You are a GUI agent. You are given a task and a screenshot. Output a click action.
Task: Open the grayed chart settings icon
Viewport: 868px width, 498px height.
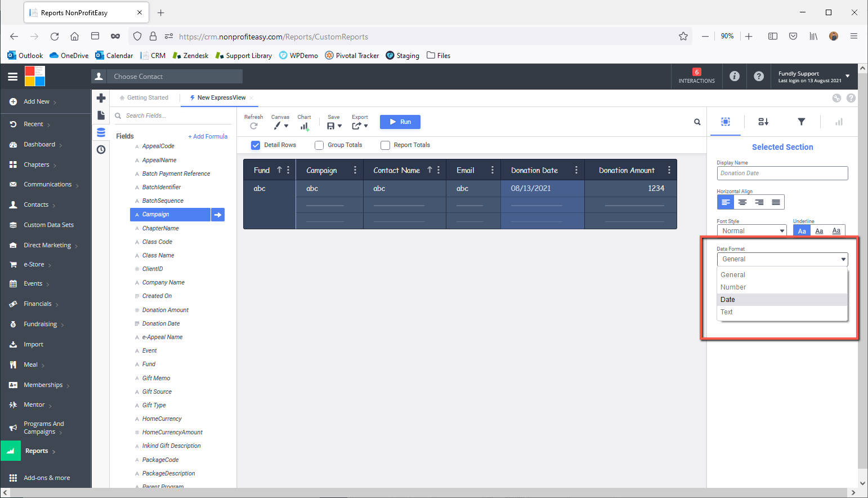pos(839,122)
